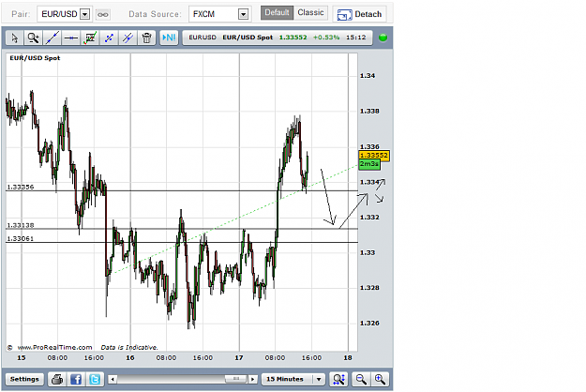Switch to the Classic view
586x392 pixels.
pos(310,13)
